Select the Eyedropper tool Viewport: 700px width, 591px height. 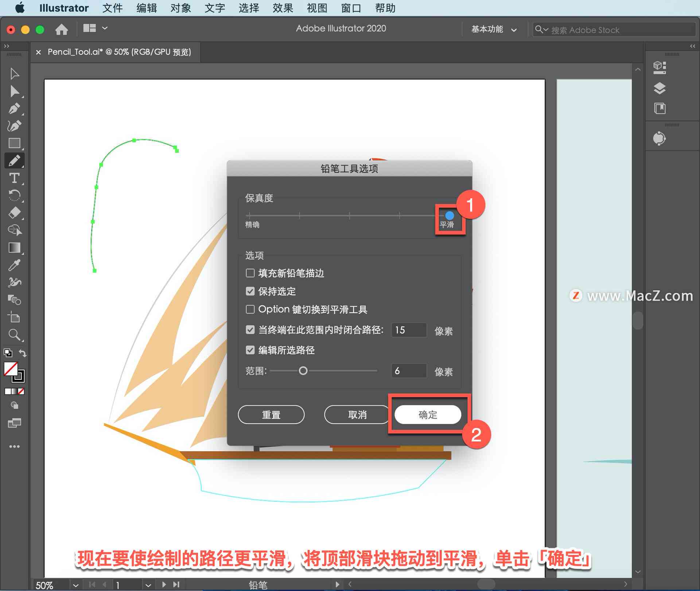[x=14, y=265]
